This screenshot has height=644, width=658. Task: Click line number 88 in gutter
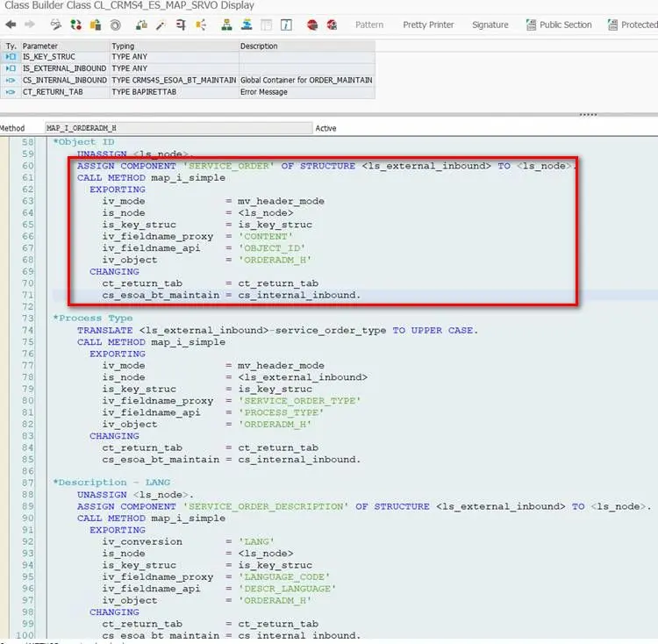click(28, 495)
